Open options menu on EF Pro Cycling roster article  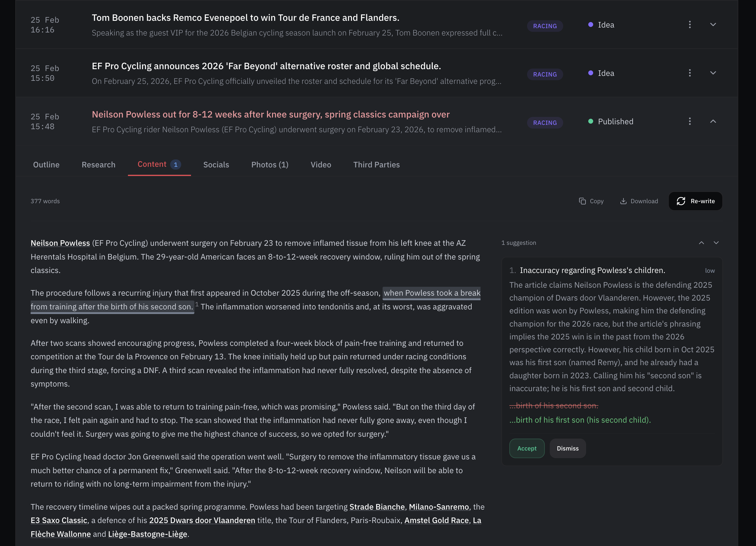point(689,73)
